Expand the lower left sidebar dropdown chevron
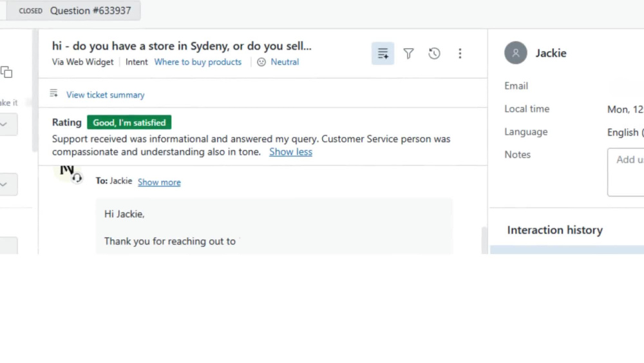The image size is (644, 363). coord(4,184)
